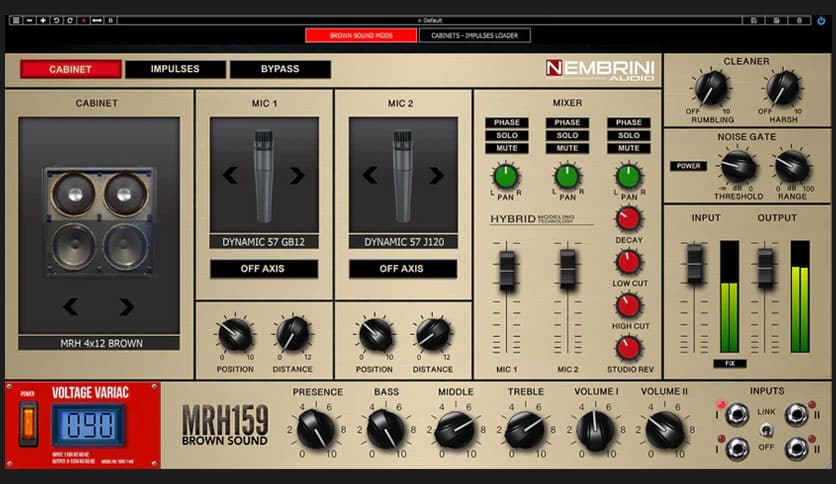
Task: Select next microphone for MIC 1
Action: 297,175
